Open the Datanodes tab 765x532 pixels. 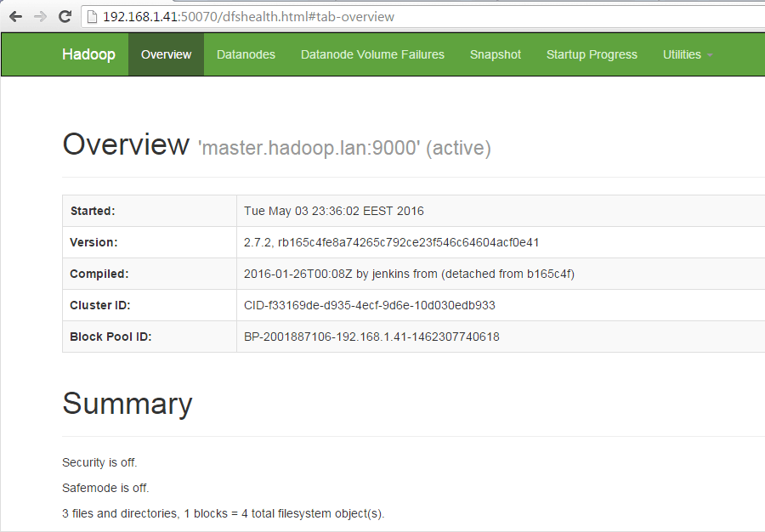pyautogui.click(x=246, y=54)
